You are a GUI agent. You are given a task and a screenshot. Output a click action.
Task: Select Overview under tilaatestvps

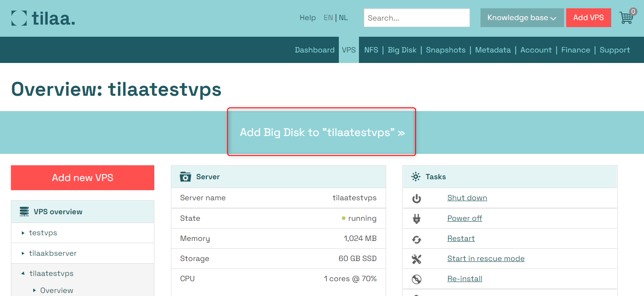click(57, 290)
